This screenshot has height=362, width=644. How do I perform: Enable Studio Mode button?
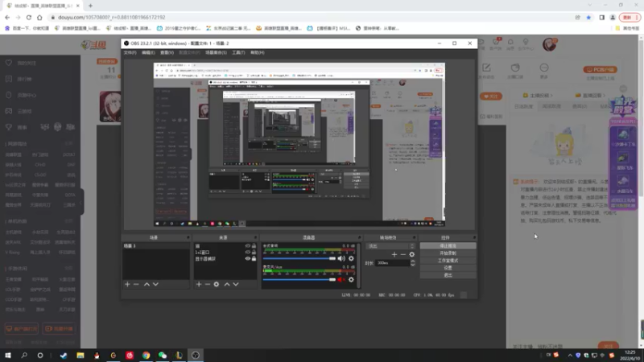coord(448,261)
